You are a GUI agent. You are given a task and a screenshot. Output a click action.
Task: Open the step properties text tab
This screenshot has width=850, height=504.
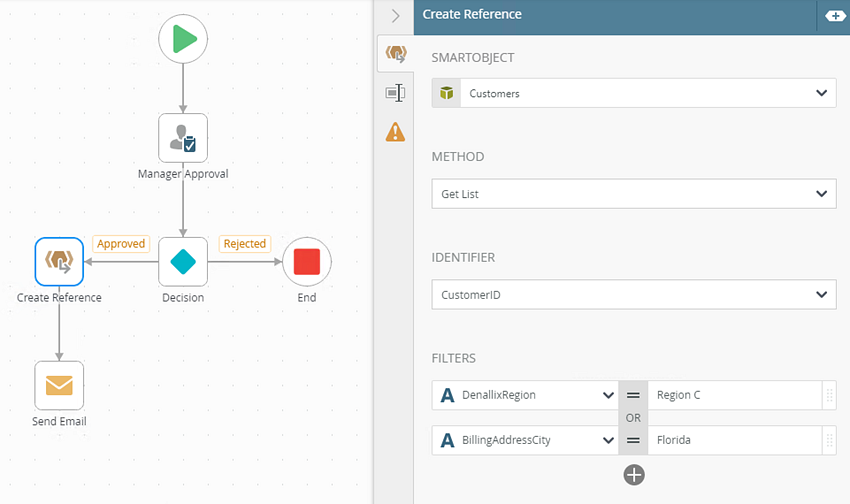[395, 93]
